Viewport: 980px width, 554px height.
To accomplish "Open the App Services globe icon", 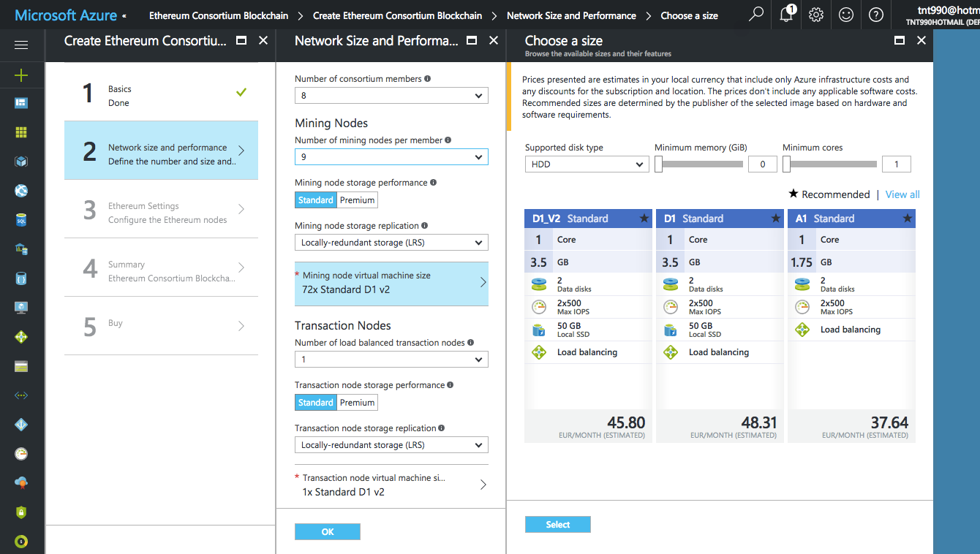I will [21, 191].
